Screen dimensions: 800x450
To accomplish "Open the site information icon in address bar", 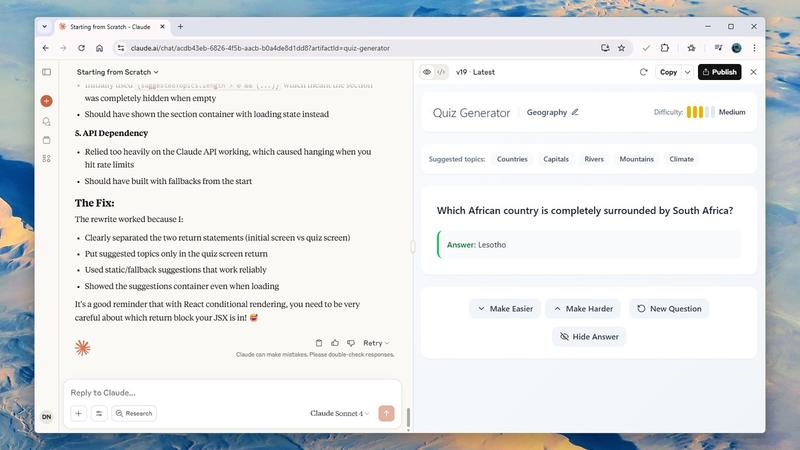I will pos(120,48).
